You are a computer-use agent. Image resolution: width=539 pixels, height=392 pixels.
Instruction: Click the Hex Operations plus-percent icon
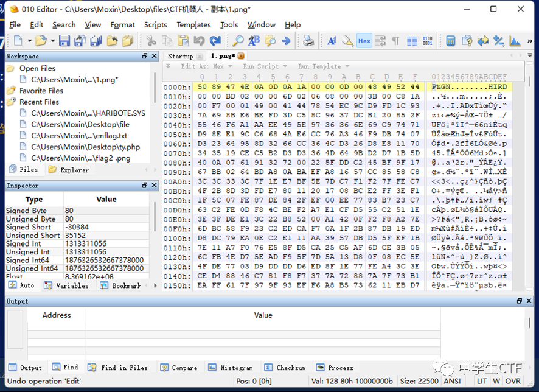(x=499, y=41)
